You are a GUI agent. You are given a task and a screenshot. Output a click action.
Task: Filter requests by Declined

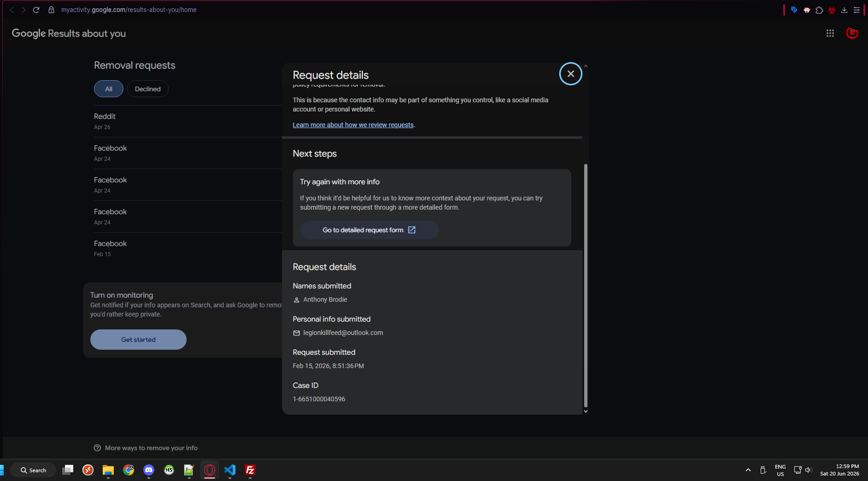[148, 89]
